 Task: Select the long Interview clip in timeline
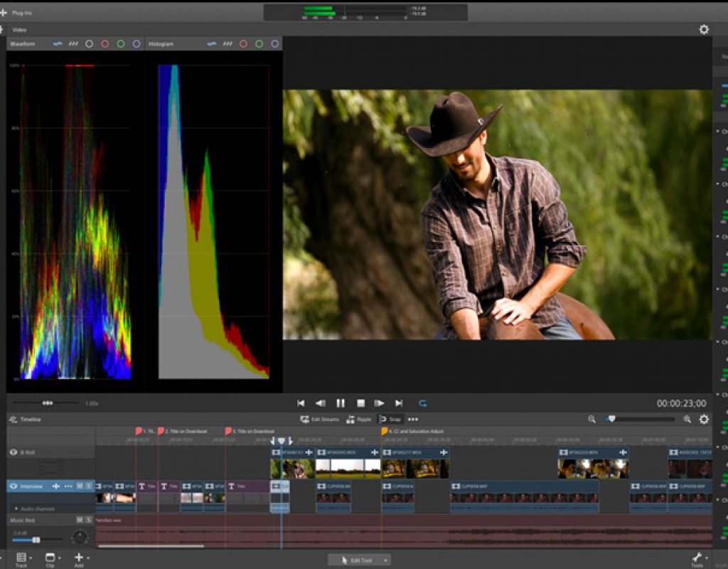tap(525, 496)
